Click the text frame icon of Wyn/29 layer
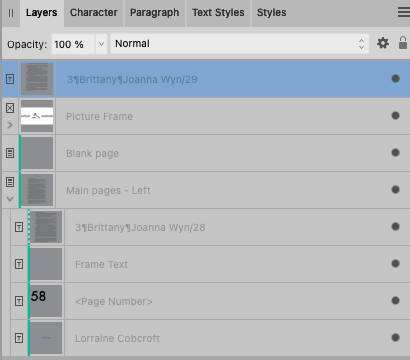410x360 pixels. [10, 79]
